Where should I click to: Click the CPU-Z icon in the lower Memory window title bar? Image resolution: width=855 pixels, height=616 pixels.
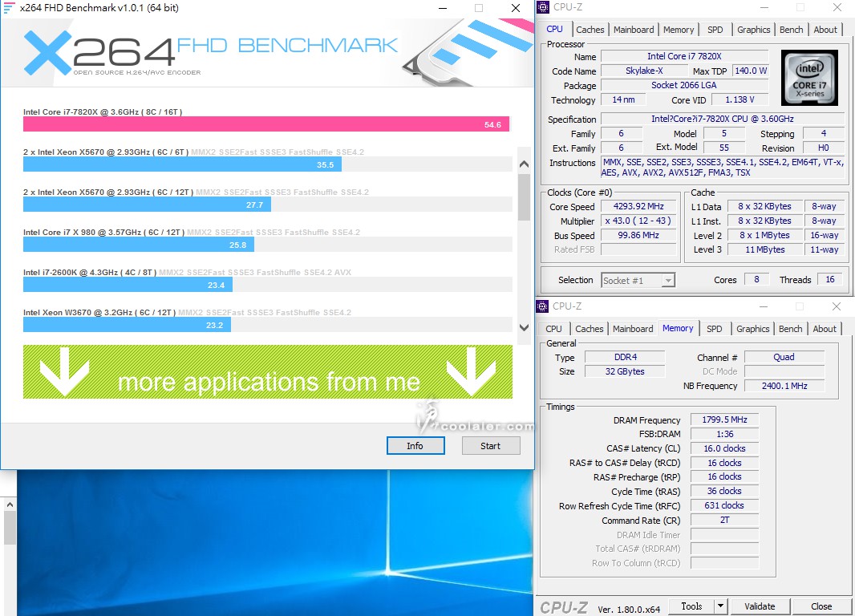point(542,306)
